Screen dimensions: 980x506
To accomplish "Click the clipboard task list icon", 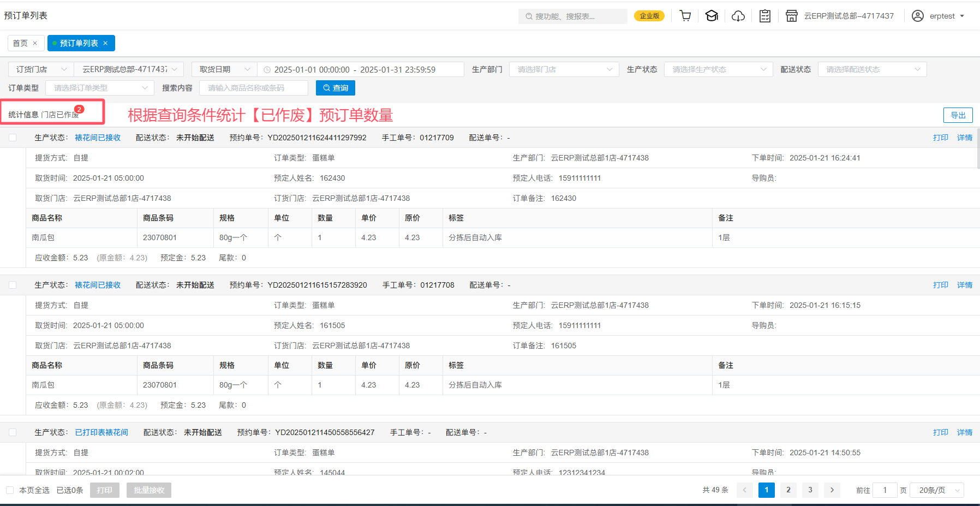I will pos(765,16).
